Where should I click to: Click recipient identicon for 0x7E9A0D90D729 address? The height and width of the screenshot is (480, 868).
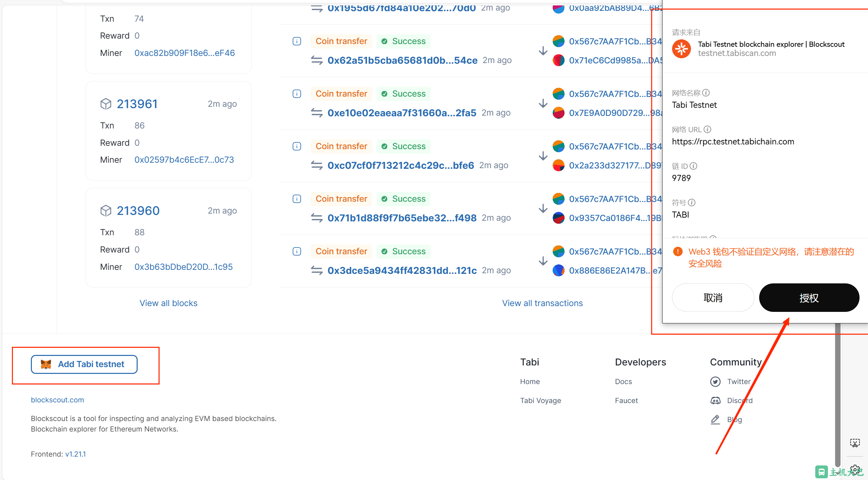tap(558, 113)
